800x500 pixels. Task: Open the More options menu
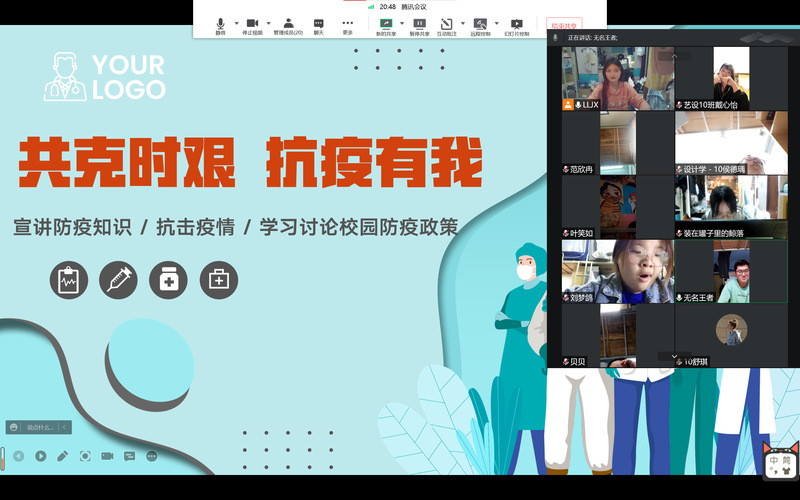(x=347, y=25)
